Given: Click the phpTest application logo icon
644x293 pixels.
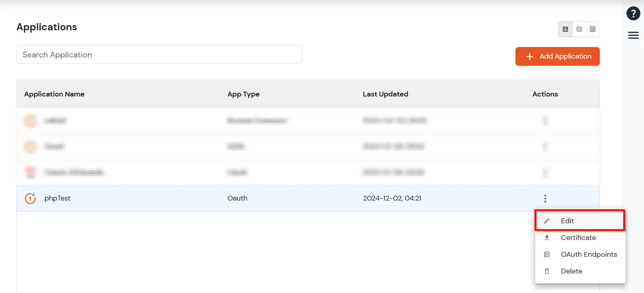Looking at the screenshot, I should [31, 198].
